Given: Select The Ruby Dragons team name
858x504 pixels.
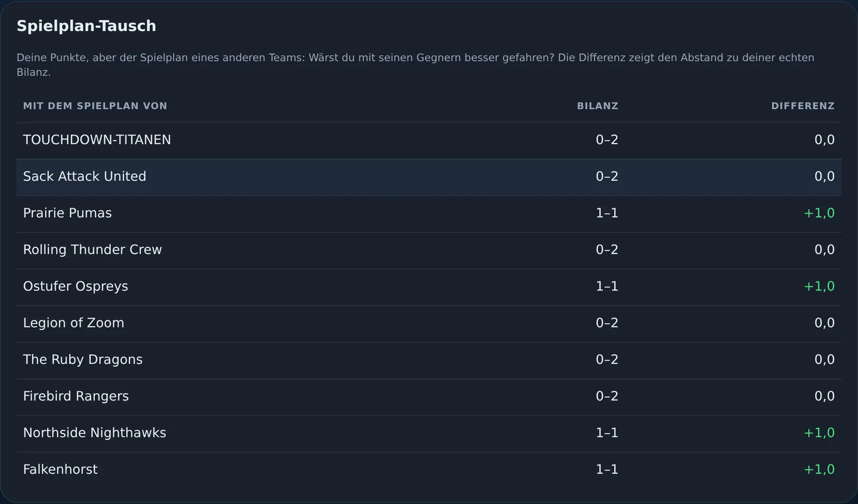Looking at the screenshot, I should pyautogui.click(x=83, y=360).
